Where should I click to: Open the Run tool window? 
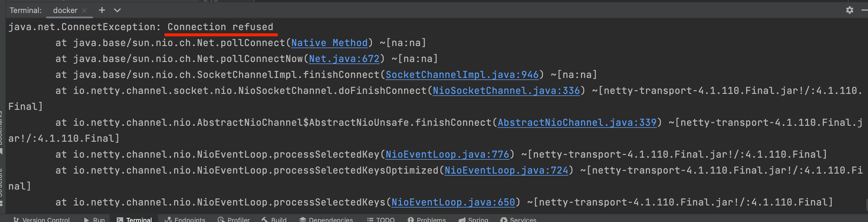pos(95,219)
